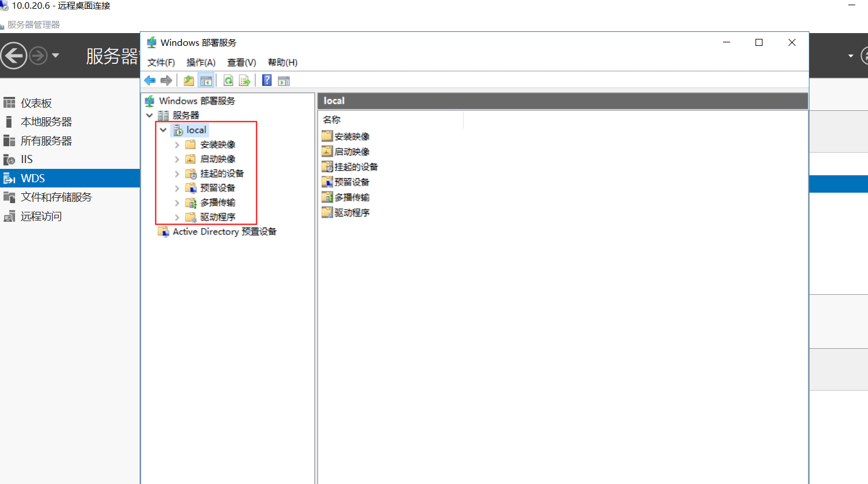Select 挂起的设备 in the console tree

click(x=222, y=174)
